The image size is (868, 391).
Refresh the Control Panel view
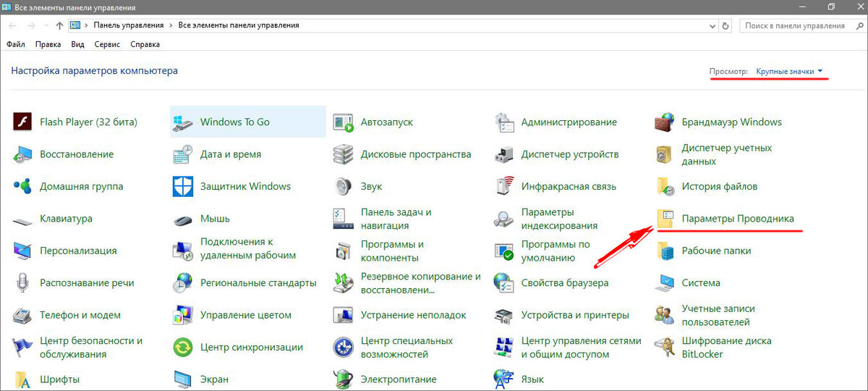[x=727, y=25]
